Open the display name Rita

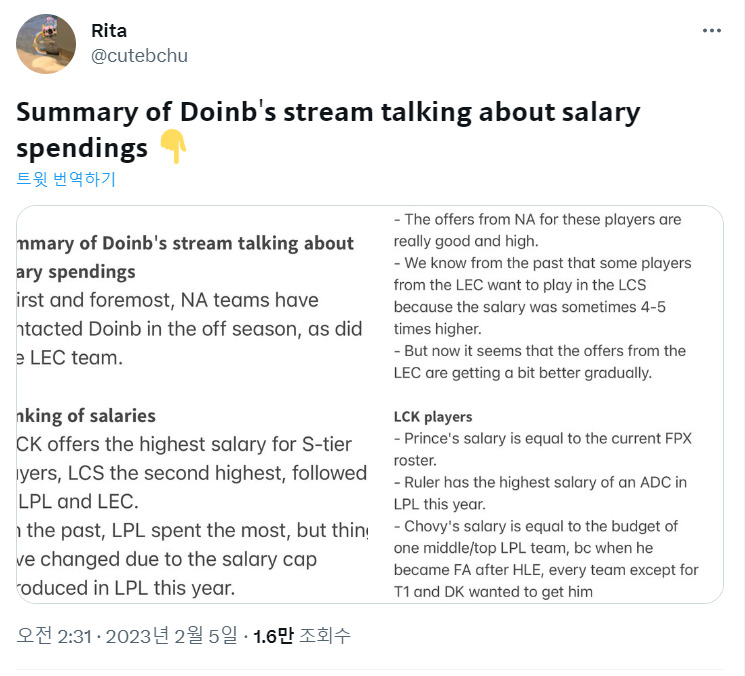[x=109, y=31]
